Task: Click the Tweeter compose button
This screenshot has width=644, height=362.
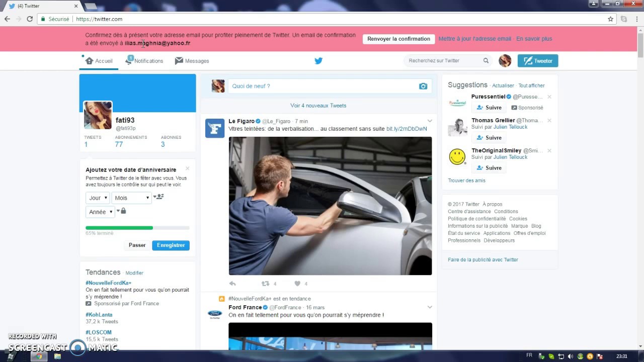Action: click(x=538, y=61)
